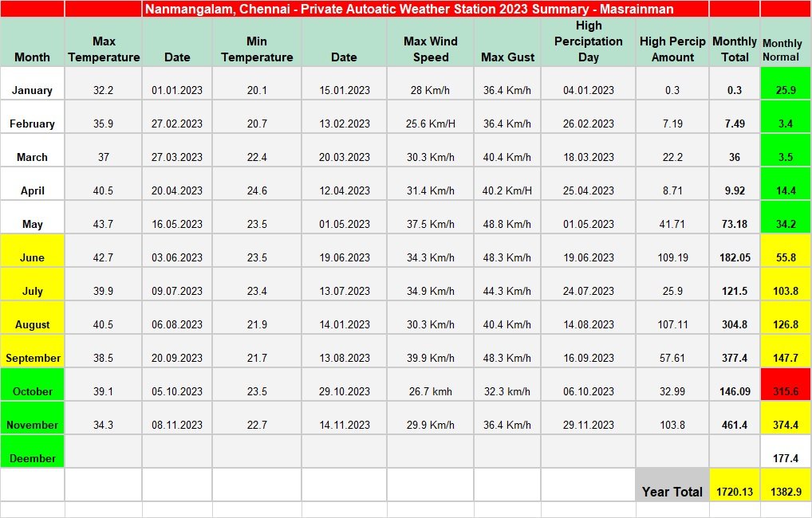The height and width of the screenshot is (518, 812).
Task: Click the spreadsheet title cell mentioning Masrainman
Action: click(x=425, y=9)
